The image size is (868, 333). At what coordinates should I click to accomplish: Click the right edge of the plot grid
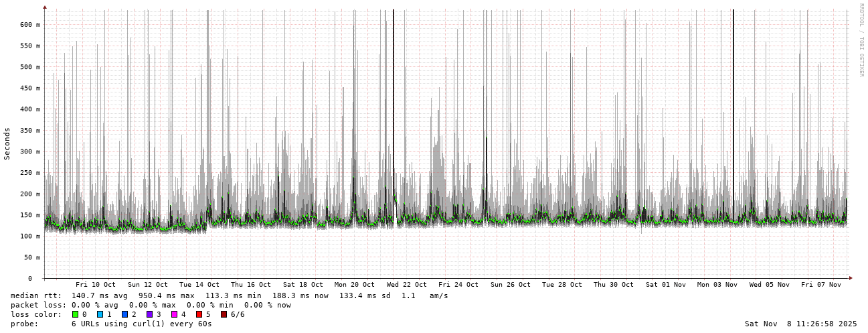click(x=847, y=134)
